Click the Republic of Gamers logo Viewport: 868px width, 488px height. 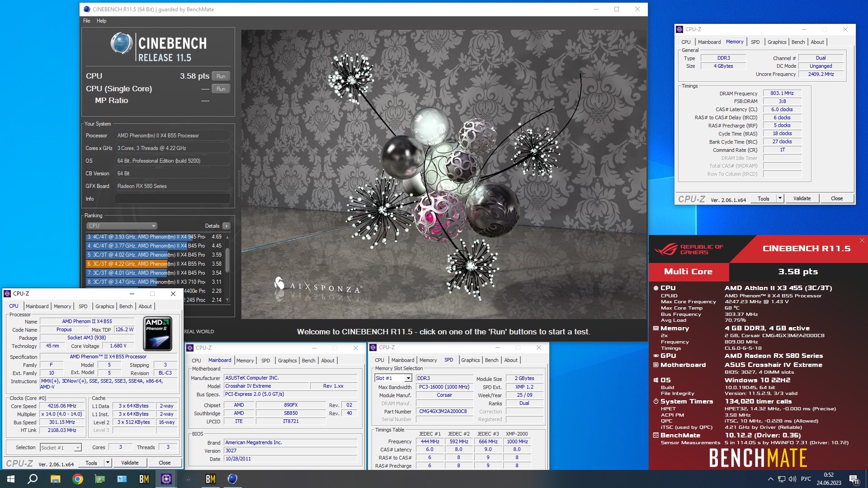[x=689, y=249]
